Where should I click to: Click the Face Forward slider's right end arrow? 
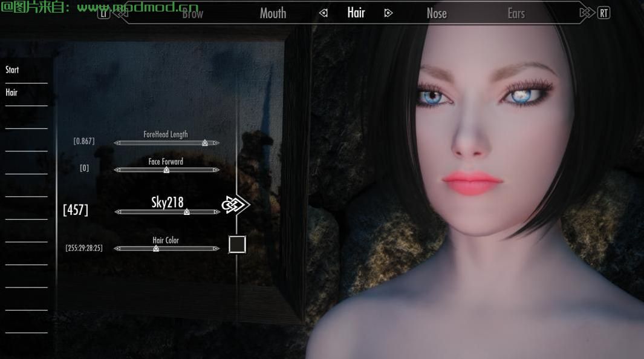point(216,170)
